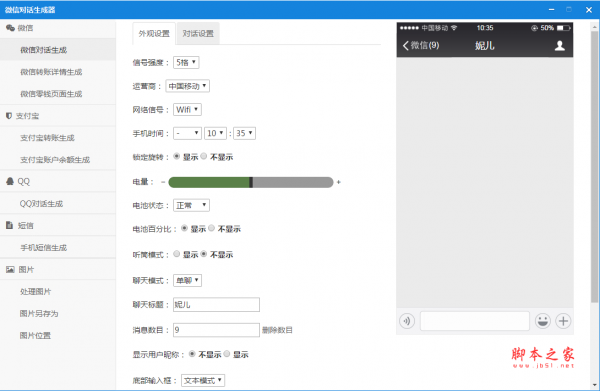600x391 pixels.
Task: Click 妮儿 chat title in phone header
Action: tap(485, 46)
